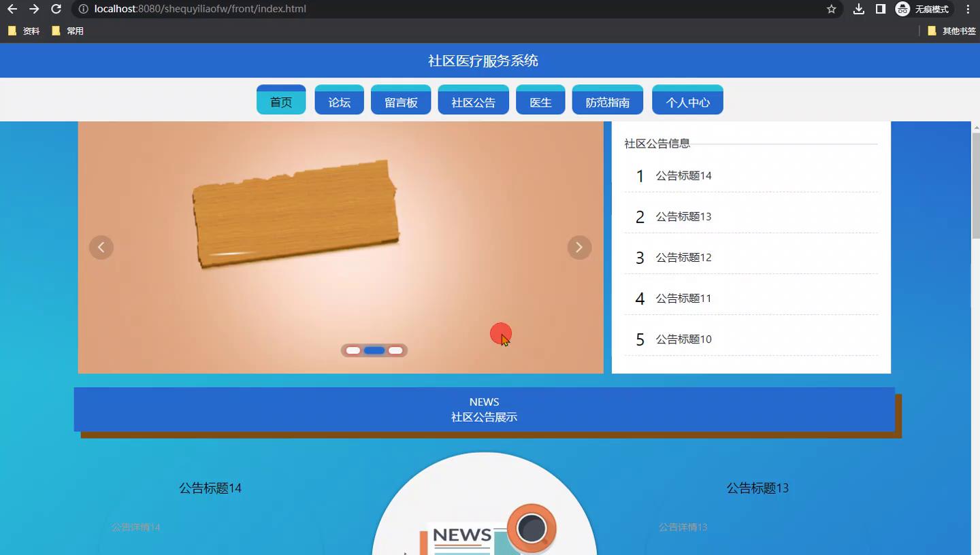Screen dimensions: 980x555
Task: Open the 留言板 navigation tab
Action: pos(401,99)
